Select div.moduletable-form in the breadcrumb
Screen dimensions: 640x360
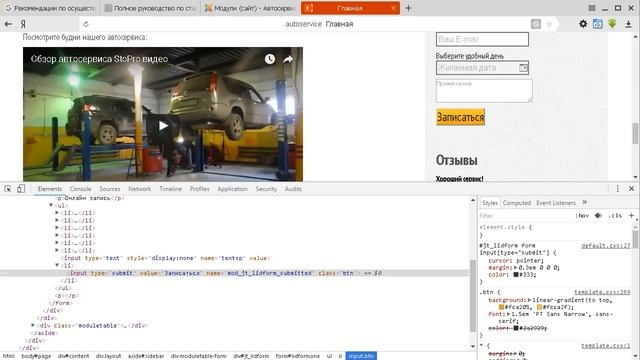pos(198,356)
